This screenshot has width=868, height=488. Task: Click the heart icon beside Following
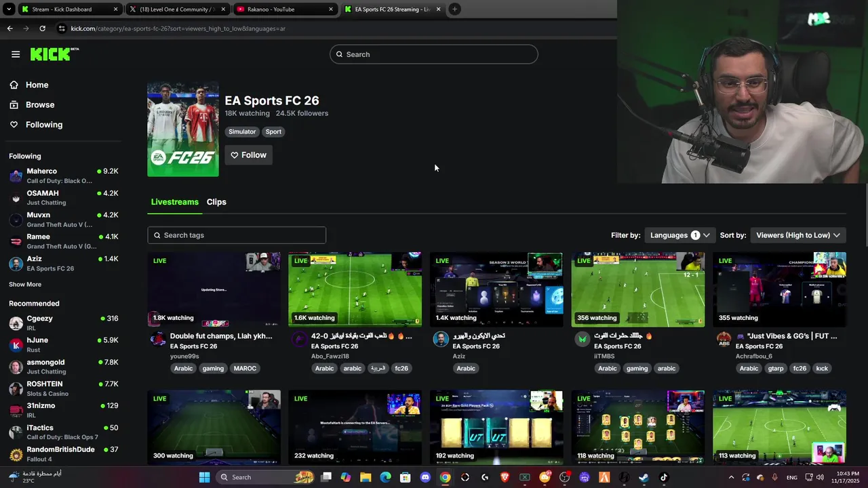(x=14, y=125)
